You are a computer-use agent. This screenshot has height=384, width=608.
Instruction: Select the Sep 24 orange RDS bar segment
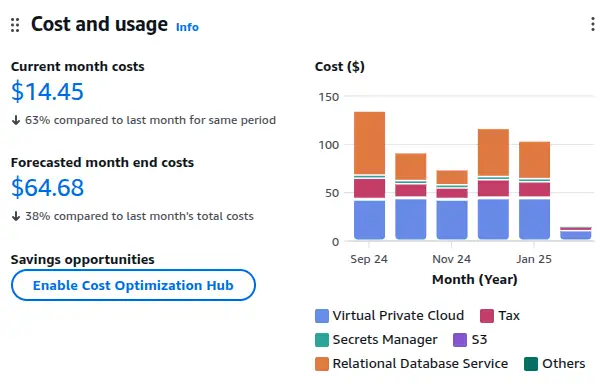(x=370, y=143)
